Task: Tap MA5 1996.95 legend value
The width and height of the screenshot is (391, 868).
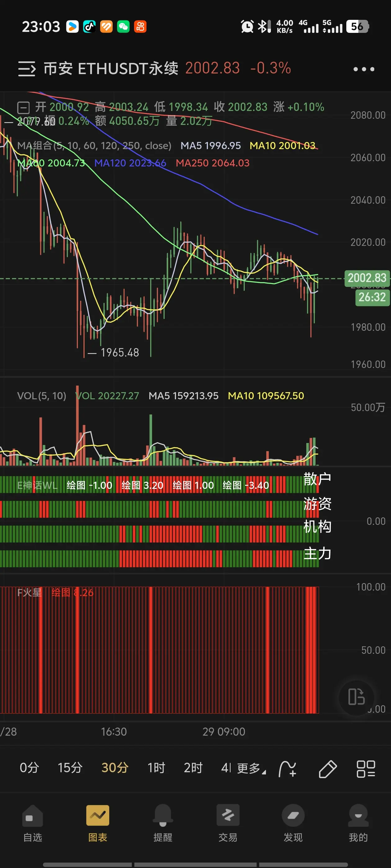Action: pos(211,146)
